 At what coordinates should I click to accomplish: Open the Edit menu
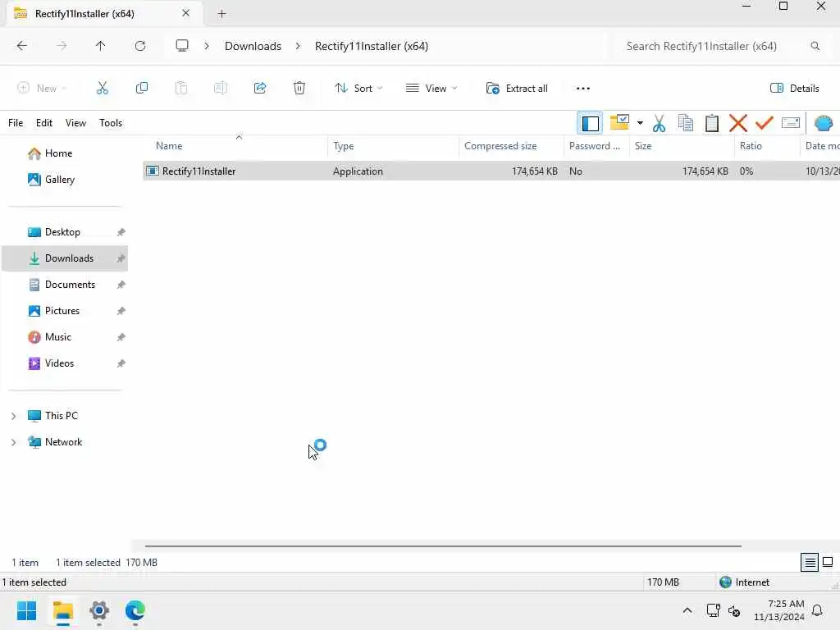pyautogui.click(x=44, y=123)
